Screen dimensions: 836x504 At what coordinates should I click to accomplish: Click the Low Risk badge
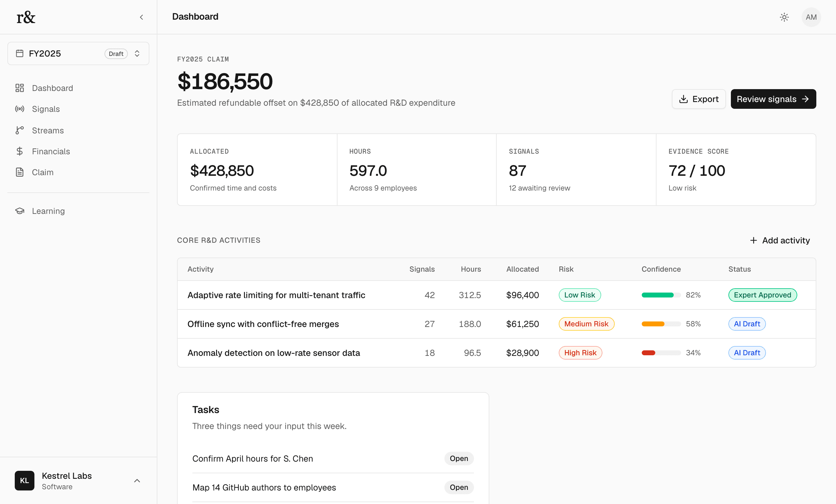[579, 295]
